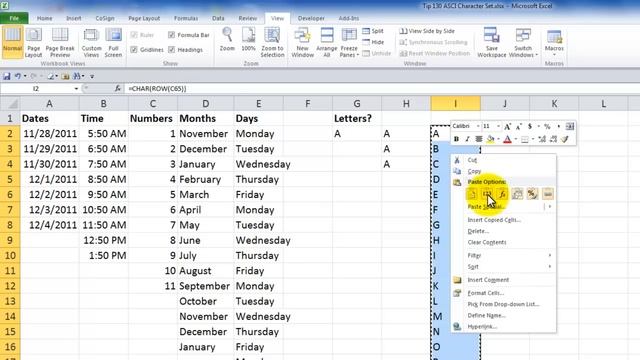The height and width of the screenshot is (360, 640).
Task: Increase font size in mini toolbar
Action: tap(507, 127)
